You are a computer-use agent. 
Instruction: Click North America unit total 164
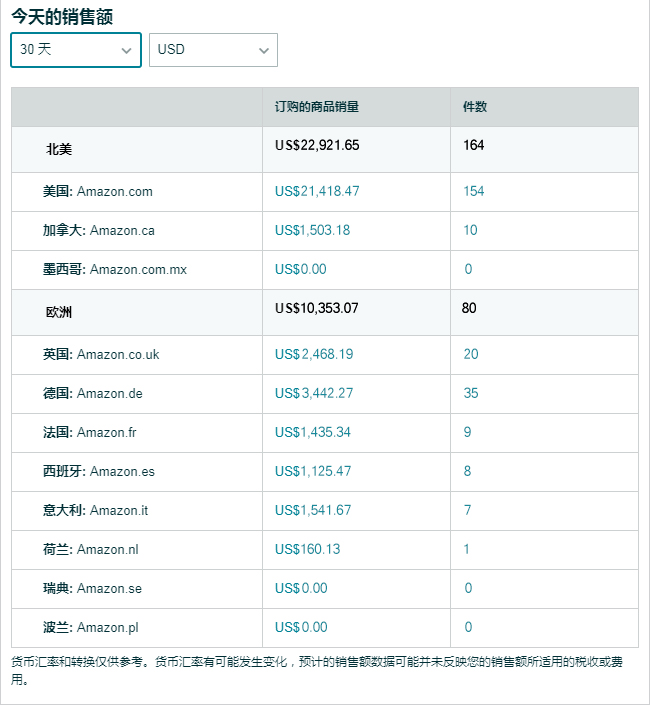click(474, 145)
